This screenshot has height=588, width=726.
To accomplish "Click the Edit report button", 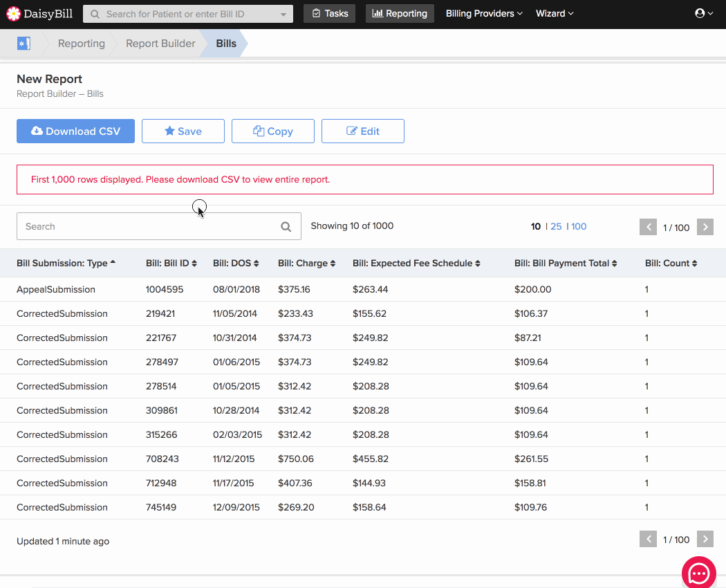I will point(363,131).
